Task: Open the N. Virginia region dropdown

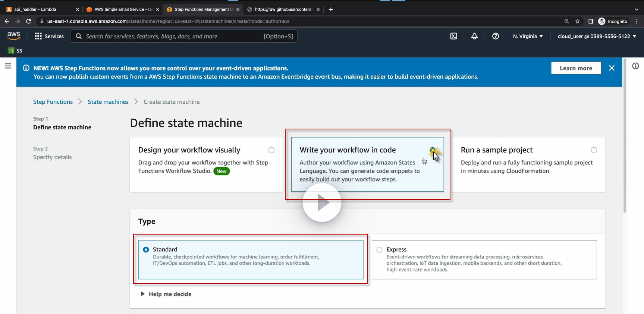Action: pos(528,36)
